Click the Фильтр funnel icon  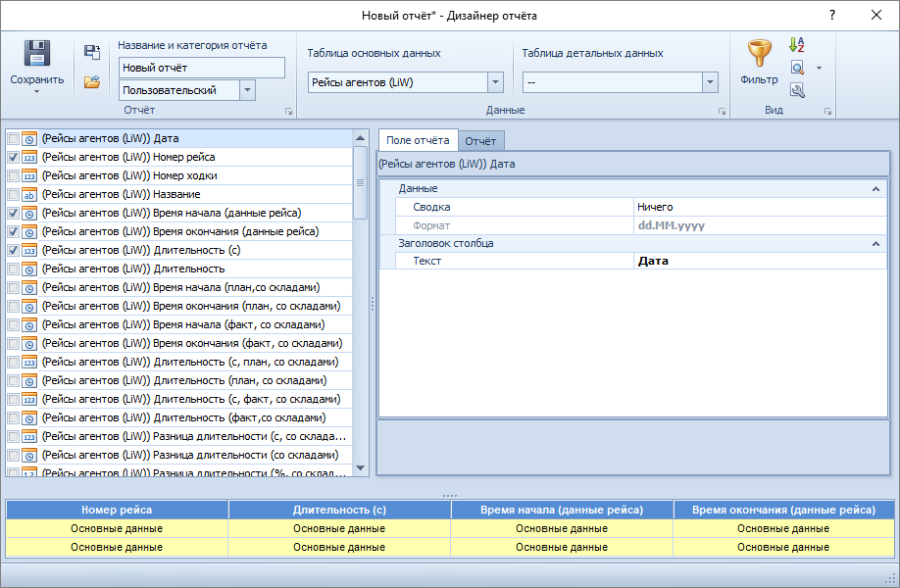click(x=759, y=53)
